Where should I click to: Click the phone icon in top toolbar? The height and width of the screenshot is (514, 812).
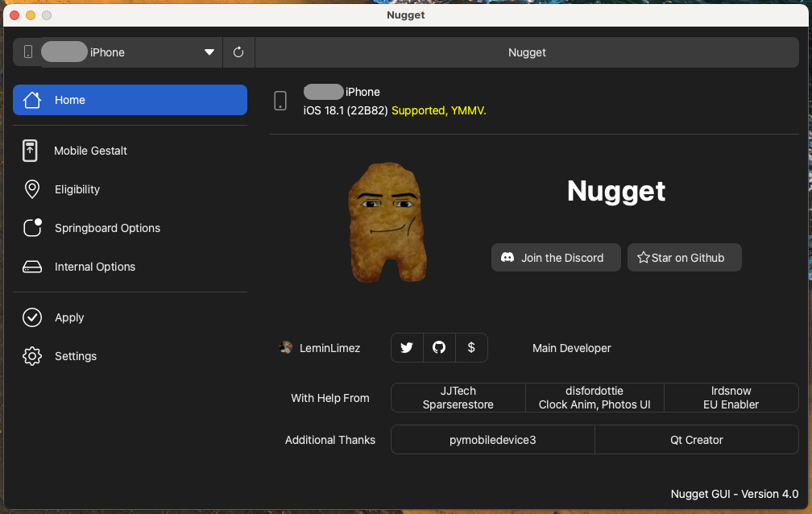tap(28, 52)
